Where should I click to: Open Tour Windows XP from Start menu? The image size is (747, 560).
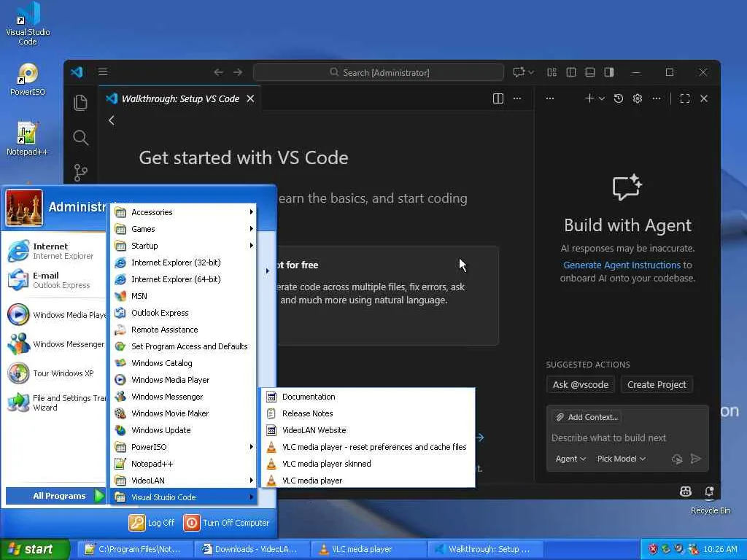[55, 373]
